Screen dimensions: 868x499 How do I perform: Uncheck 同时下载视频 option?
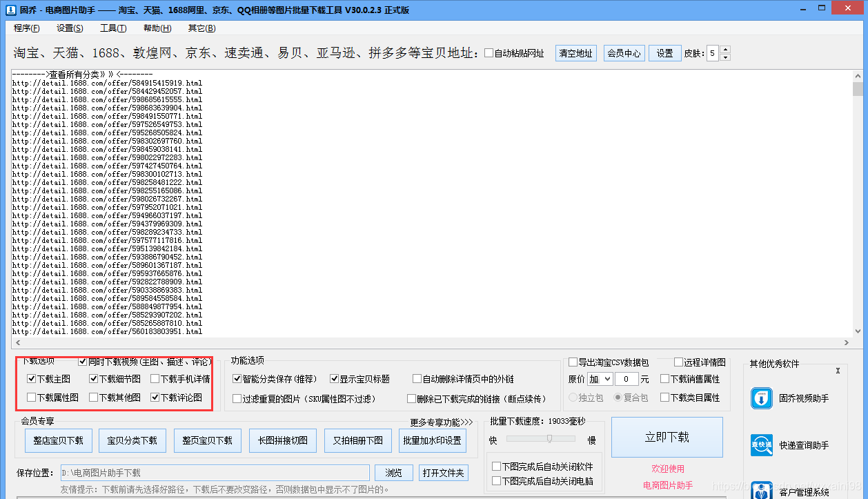83,361
